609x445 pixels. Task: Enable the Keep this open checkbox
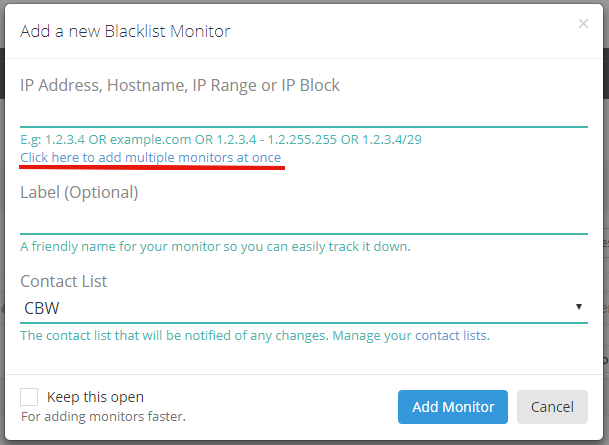[x=29, y=397]
